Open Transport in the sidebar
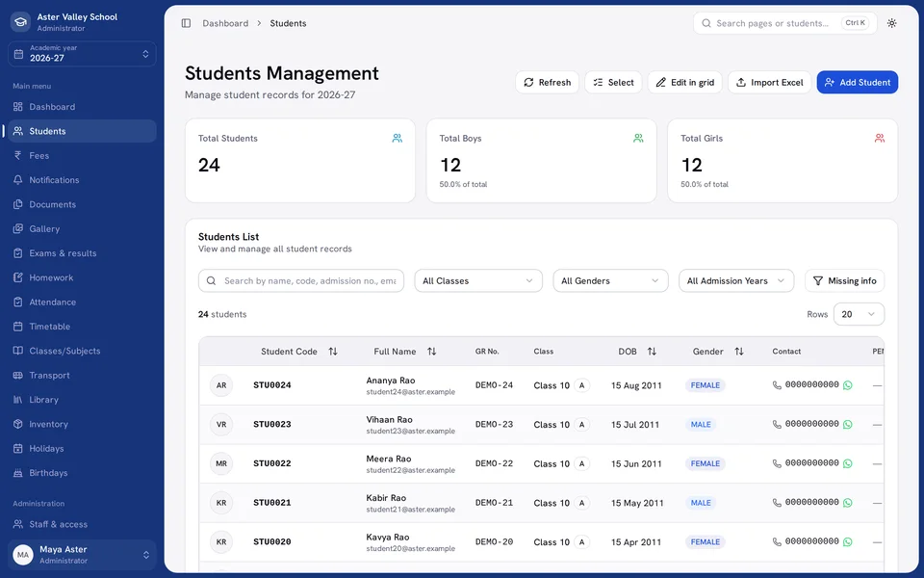 point(82,375)
